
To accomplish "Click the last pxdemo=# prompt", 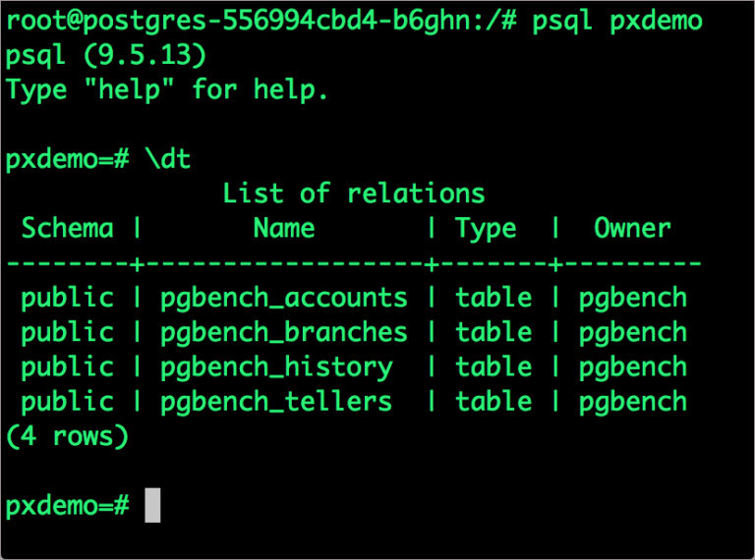I will click(67, 506).
